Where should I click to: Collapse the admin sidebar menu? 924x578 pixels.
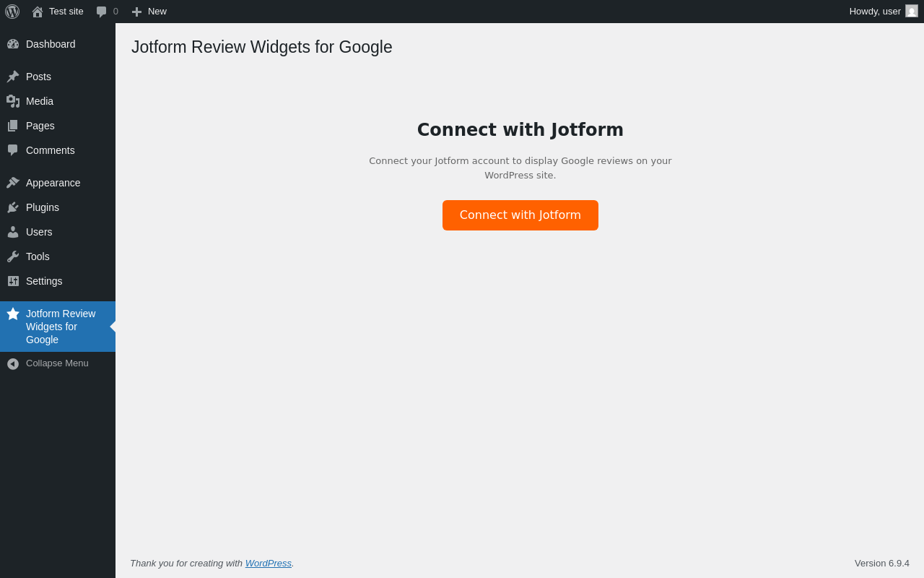58,363
